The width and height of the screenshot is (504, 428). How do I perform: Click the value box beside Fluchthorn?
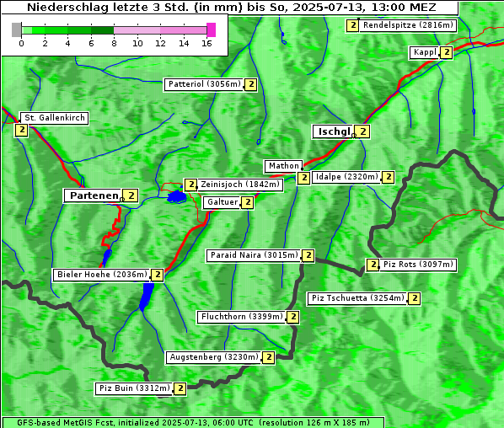pos(292,318)
